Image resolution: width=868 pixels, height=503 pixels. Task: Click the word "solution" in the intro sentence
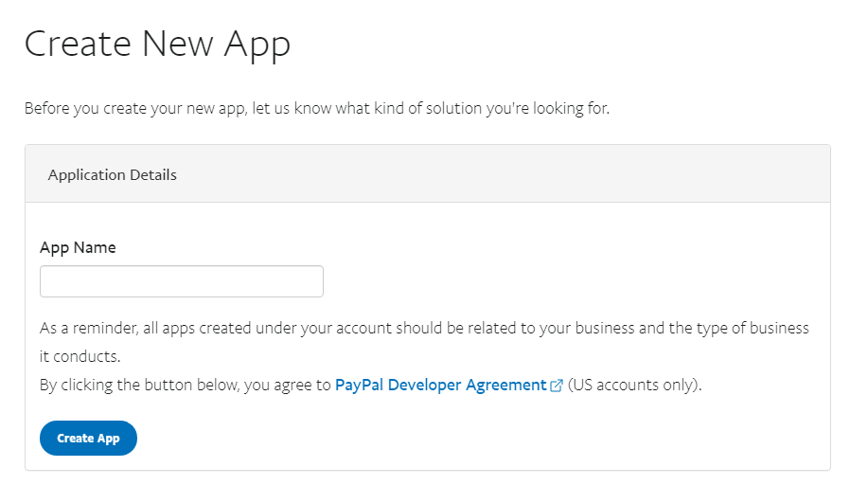453,108
